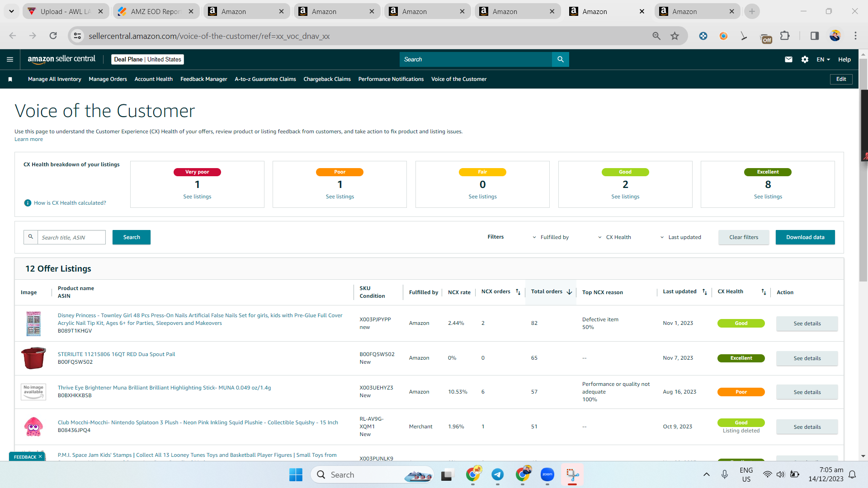Image resolution: width=868 pixels, height=488 pixels.
Task: Go to A-to-z Guarantee Claims
Action: click(x=265, y=79)
